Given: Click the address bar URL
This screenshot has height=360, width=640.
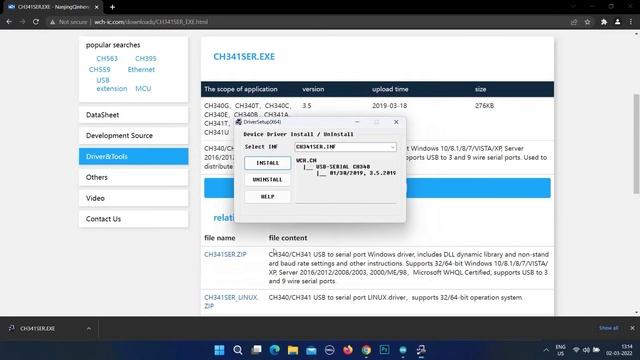Looking at the screenshot, I should click(x=151, y=22).
